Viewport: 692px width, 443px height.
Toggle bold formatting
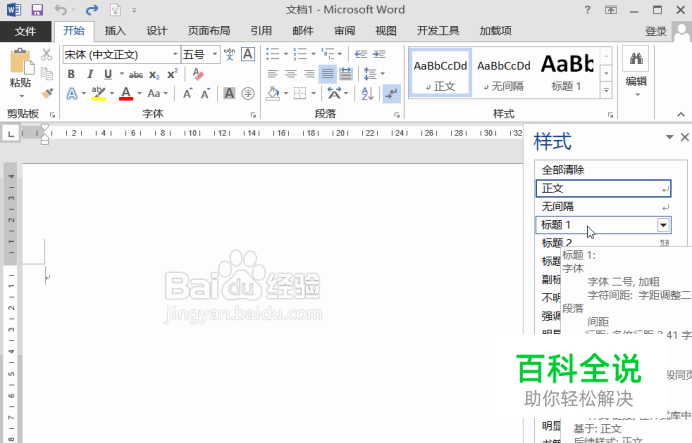pos(71,74)
